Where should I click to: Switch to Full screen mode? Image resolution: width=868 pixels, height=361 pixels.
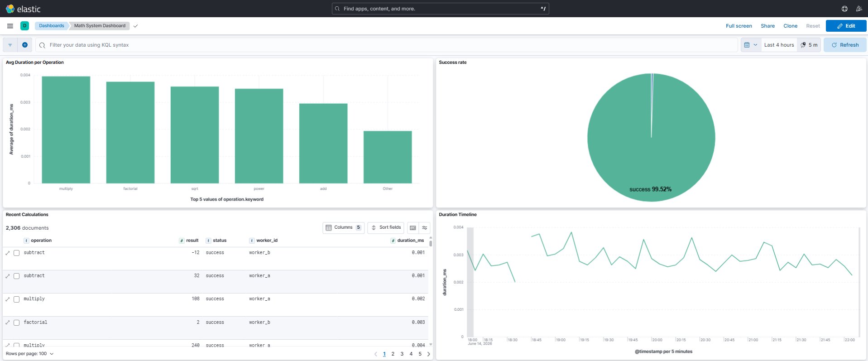coord(739,26)
